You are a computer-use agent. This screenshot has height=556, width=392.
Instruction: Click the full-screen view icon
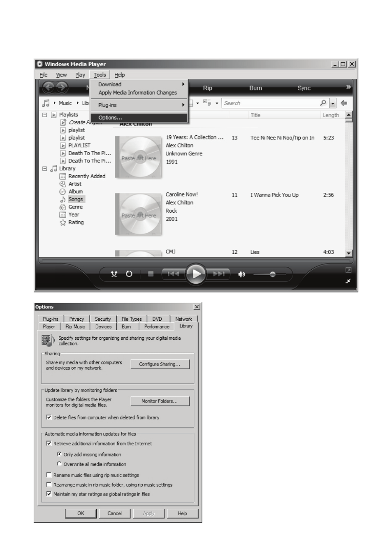[348, 270]
